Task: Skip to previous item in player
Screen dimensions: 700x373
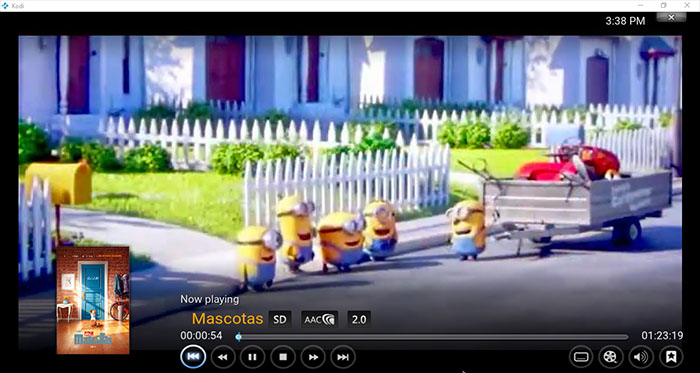Action: coord(193,356)
